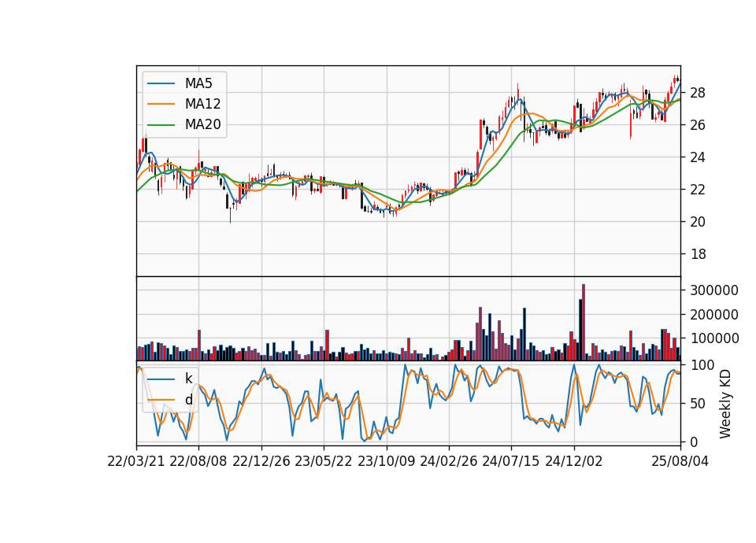Click the d legend label in KD panel
This screenshot has height=543, width=756.
tap(188, 400)
